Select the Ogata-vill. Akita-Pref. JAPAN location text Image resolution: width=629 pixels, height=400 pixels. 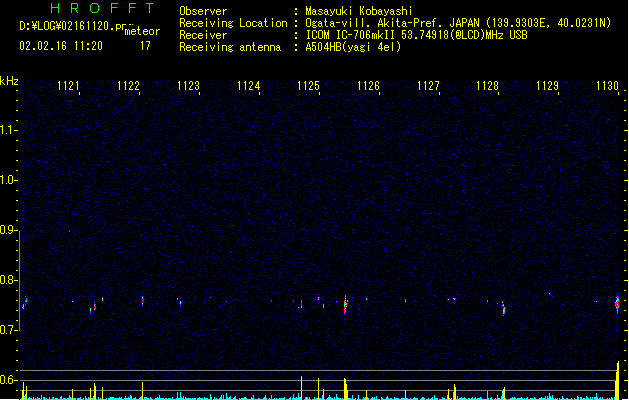(x=392, y=23)
